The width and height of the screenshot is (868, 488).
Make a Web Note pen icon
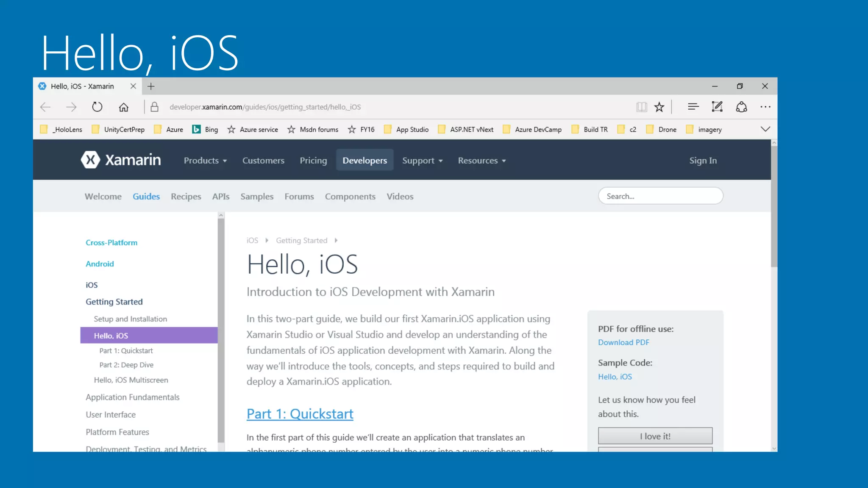tap(717, 107)
